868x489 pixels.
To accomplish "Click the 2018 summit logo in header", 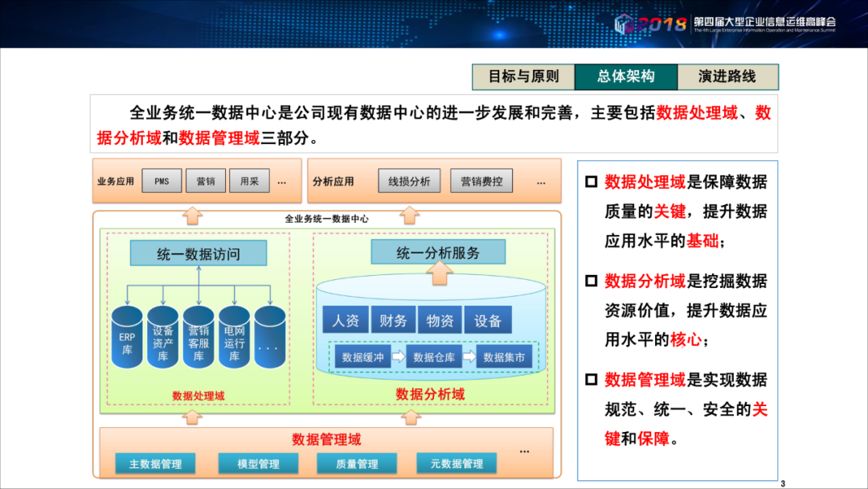I will point(650,24).
